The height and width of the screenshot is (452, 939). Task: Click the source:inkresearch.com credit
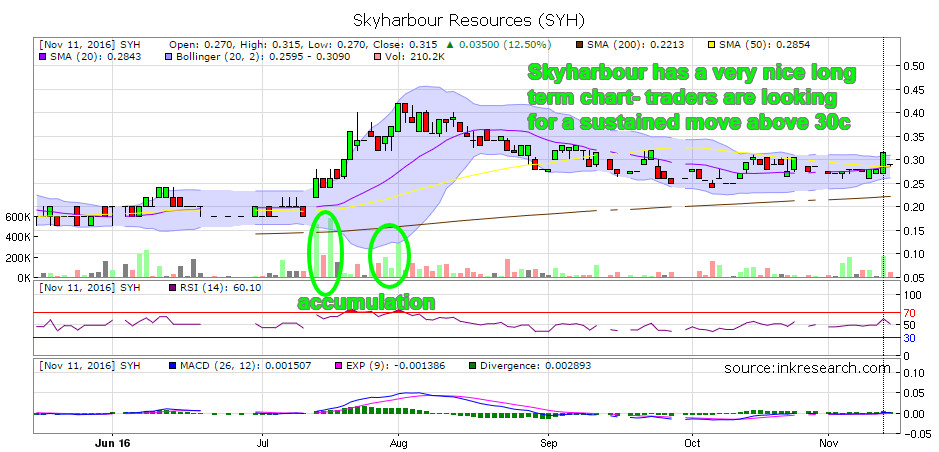[x=807, y=368]
